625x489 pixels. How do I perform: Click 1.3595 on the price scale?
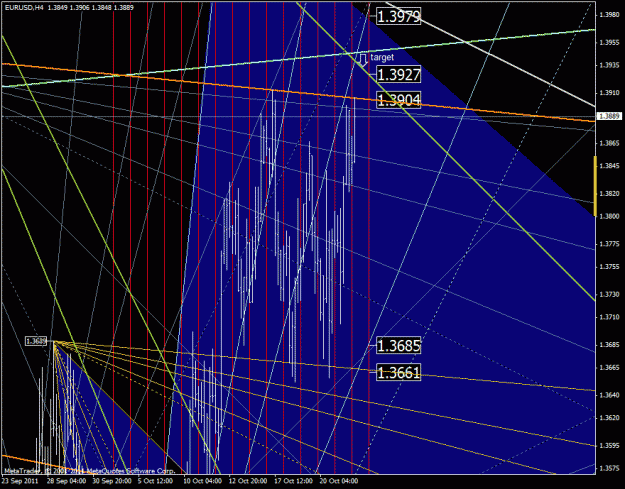[609, 446]
